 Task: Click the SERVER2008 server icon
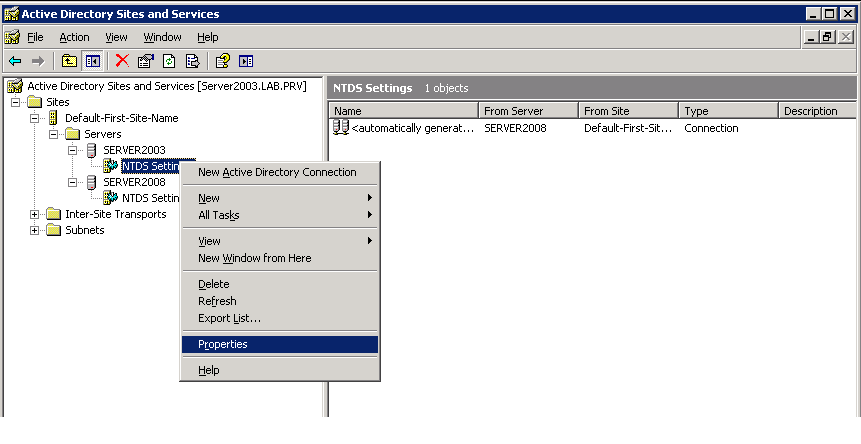(x=92, y=183)
